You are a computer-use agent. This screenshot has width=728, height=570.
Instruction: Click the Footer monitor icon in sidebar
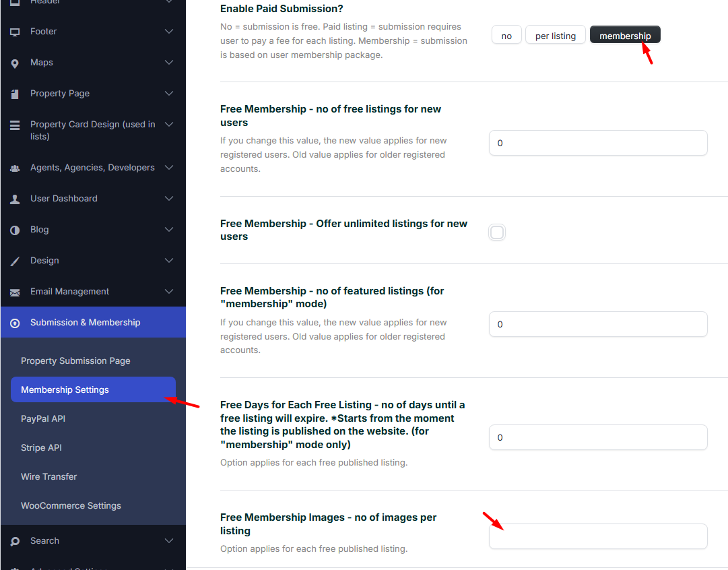pyautogui.click(x=15, y=32)
